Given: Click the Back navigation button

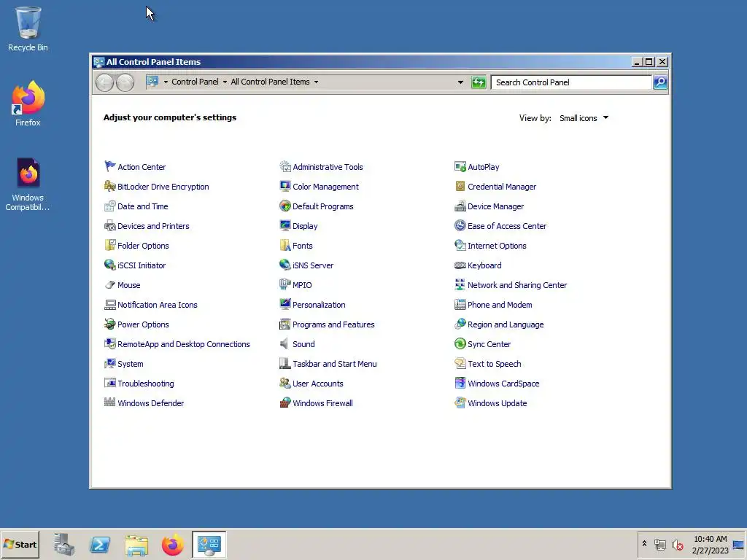Looking at the screenshot, I should [x=104, y=82].
